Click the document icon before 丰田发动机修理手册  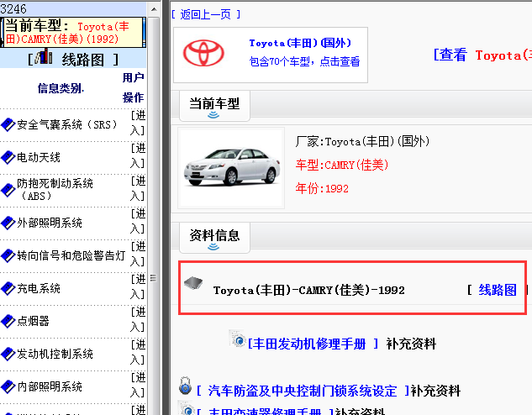(x=237, y=338)
